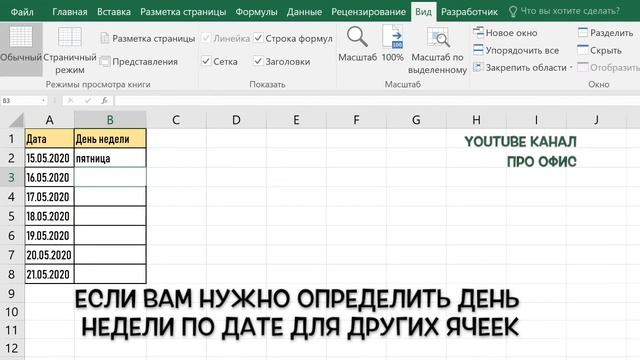This screenshot has height=360, width=640.
Task: Open the Данные tab
Action: (x=304, y=11)
